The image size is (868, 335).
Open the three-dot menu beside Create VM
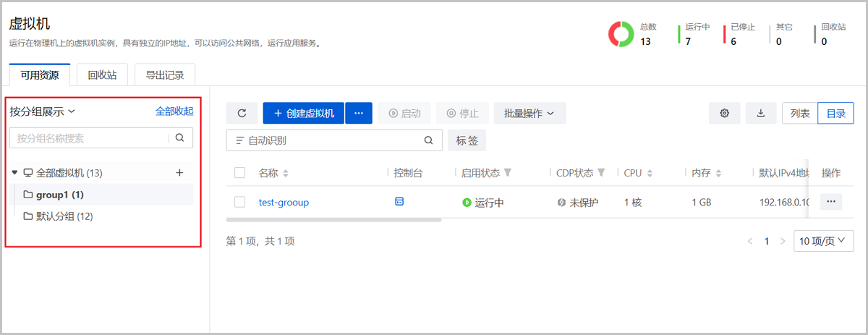(x=358, y=114)
